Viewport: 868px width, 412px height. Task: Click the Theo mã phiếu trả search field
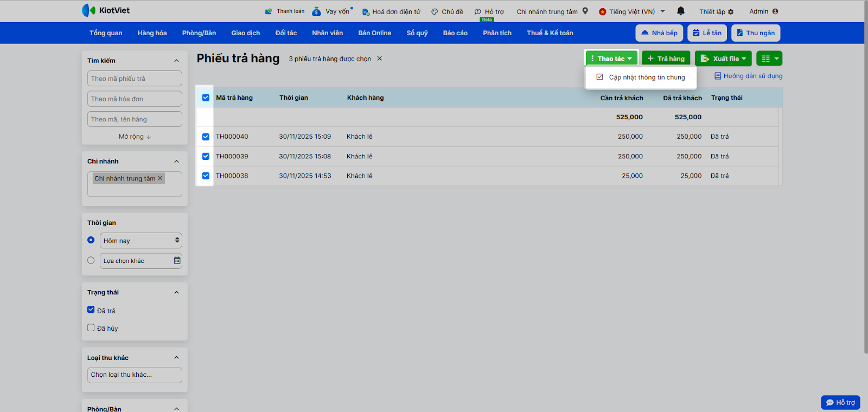pyautogui.click(x=135, y=79)
